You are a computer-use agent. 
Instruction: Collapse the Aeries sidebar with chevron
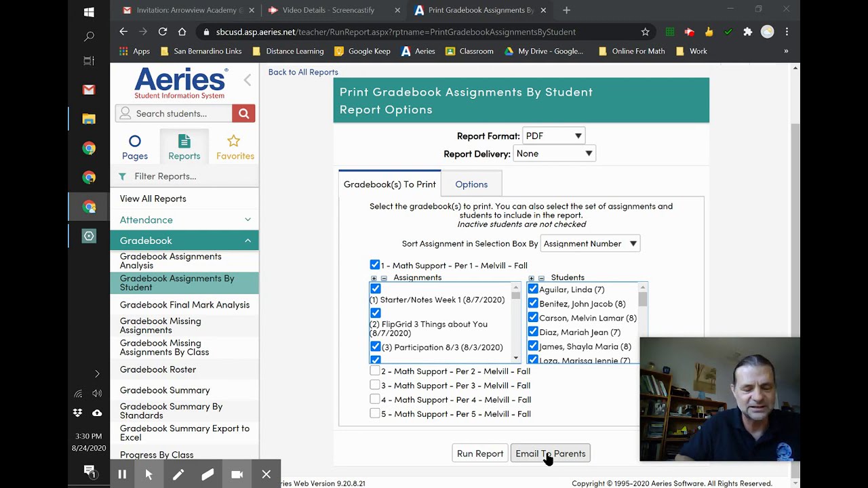point(247,80)
